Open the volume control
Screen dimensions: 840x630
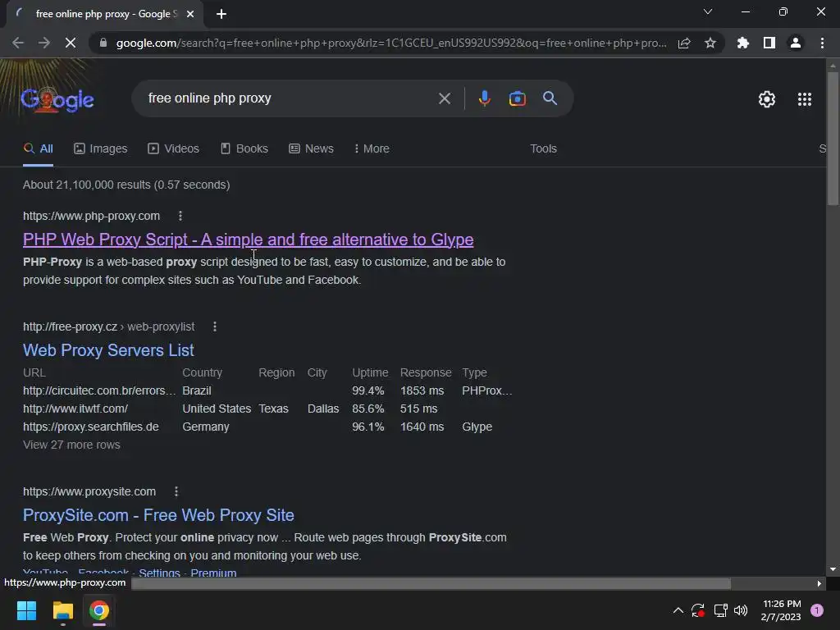(x=741, y=610)
